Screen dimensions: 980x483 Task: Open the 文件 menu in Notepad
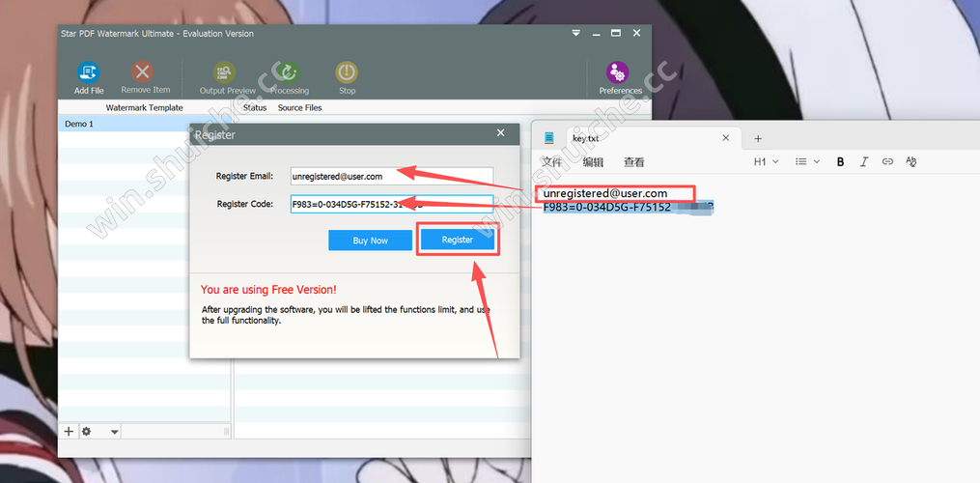pos(552,162)
